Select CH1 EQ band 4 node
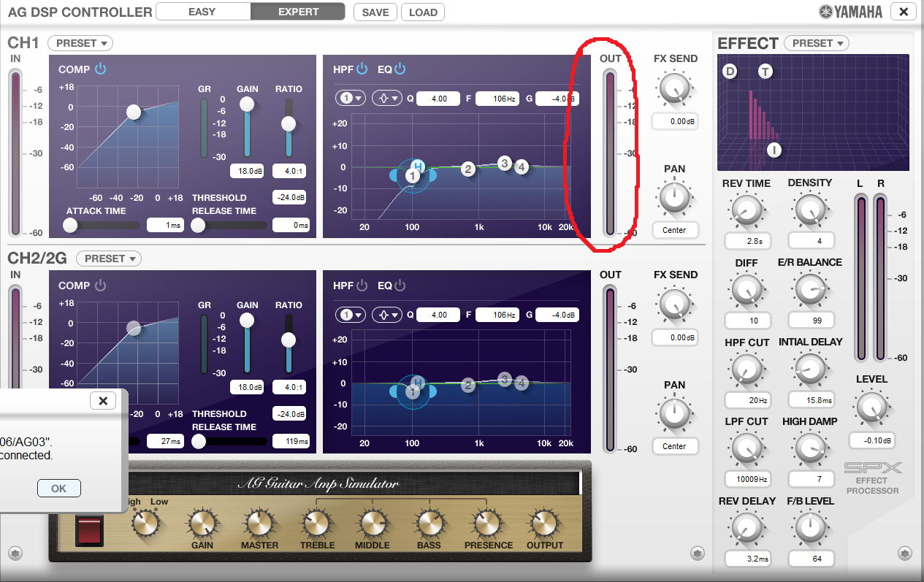This screenshot has width=924, height=582. coord(522,166)
